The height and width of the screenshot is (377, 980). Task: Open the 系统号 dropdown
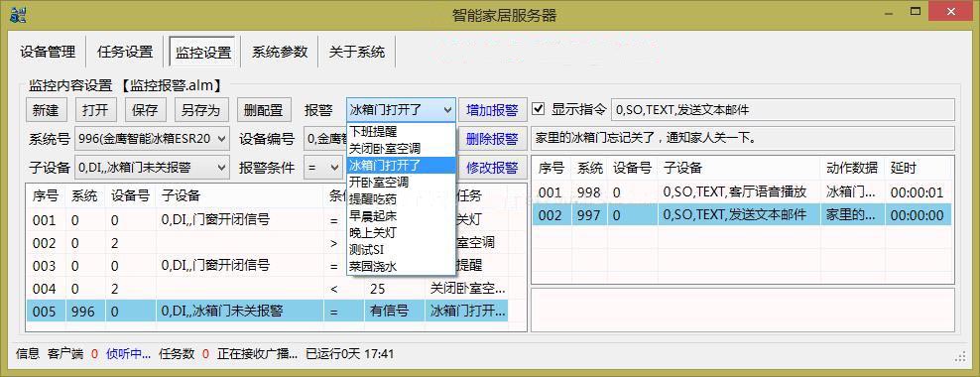point(152,139)
